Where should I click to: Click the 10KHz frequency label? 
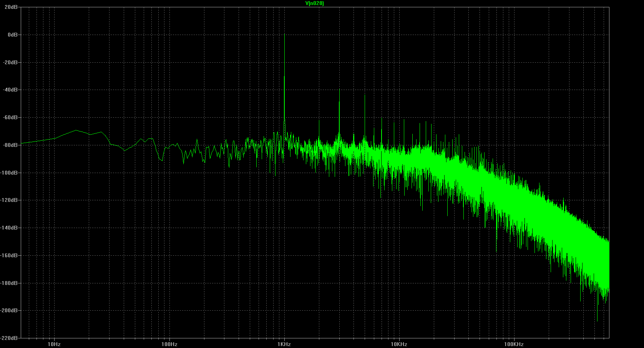tap(399, 344)
